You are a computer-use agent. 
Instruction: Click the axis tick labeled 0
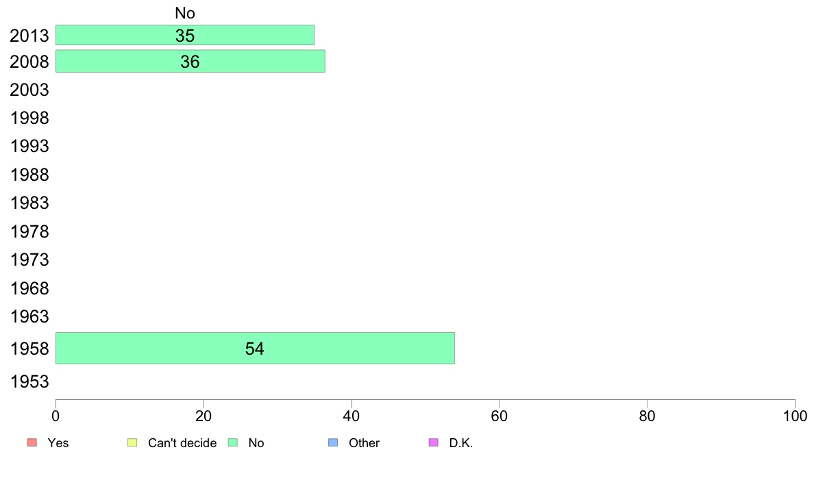[x=56, y=416]
